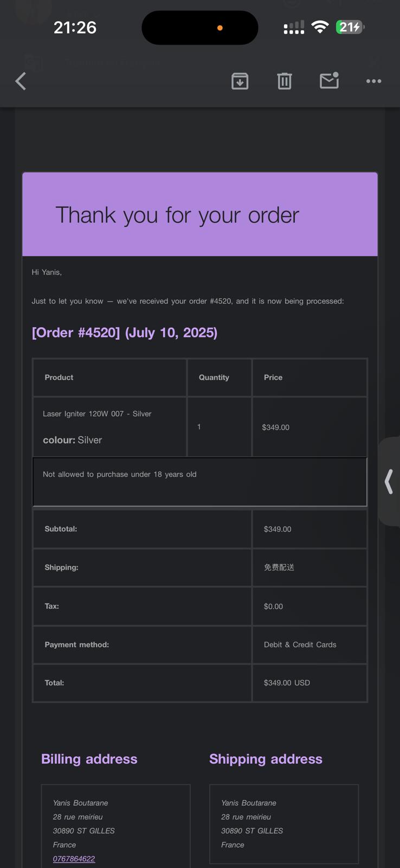
Task: Tap the Debit & Credit Cards payment value
Action: 300,644
